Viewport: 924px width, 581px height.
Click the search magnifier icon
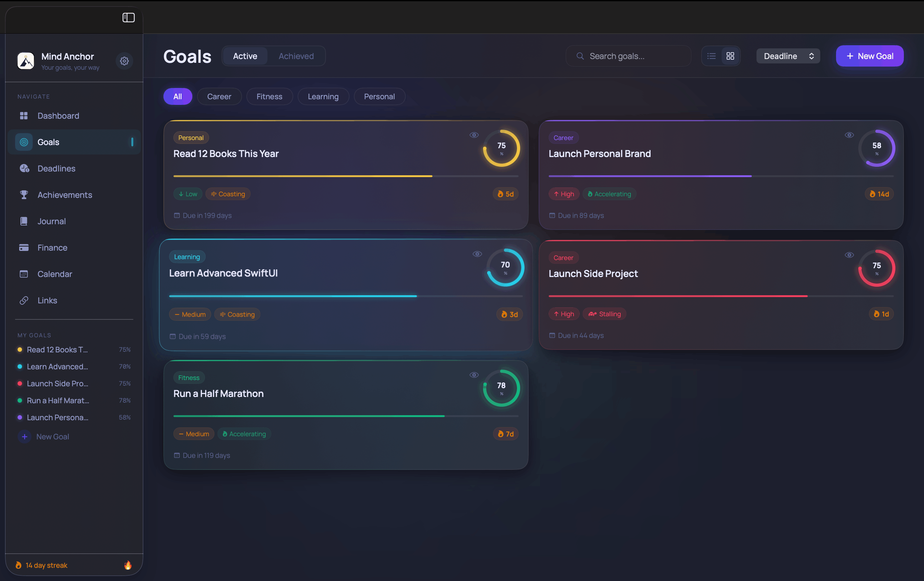pyautogui.click(x=580, y=57)
